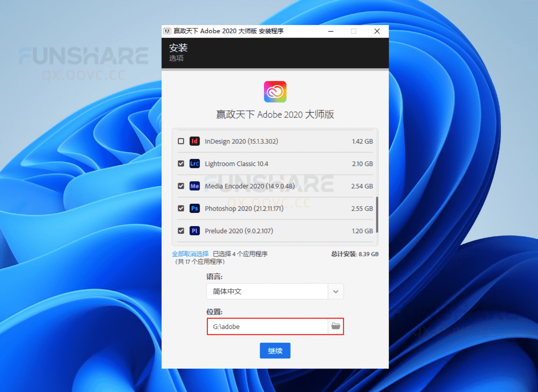Click the 选项 label under 安装
538x392 pixels.
tap(176, 58)
